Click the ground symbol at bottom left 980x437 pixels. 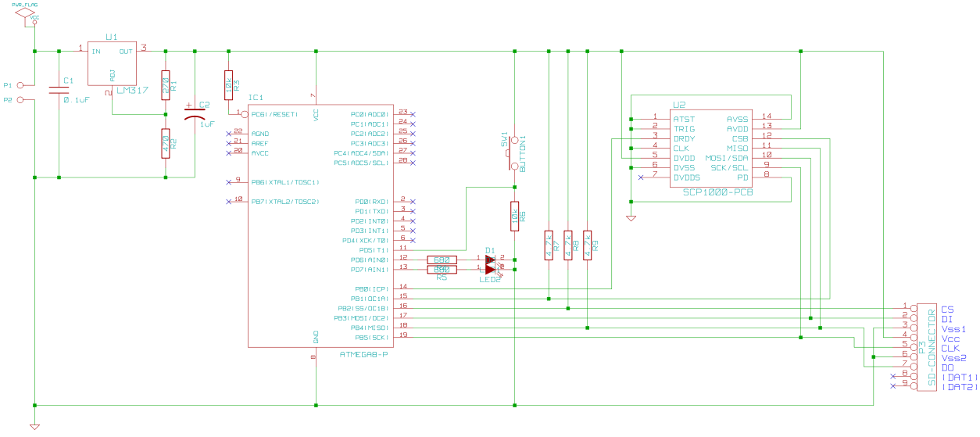pos(34,427)
